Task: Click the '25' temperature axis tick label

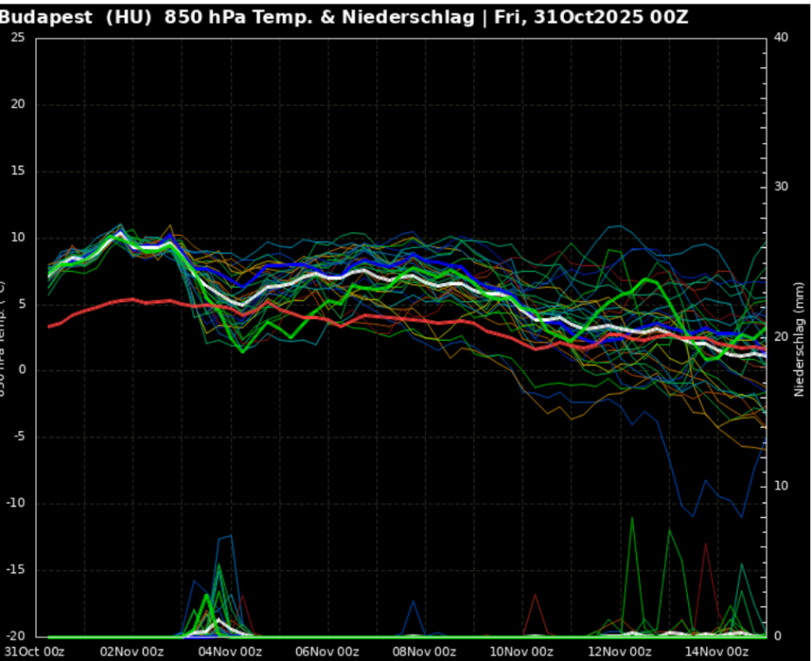Action: coord(17,37)
